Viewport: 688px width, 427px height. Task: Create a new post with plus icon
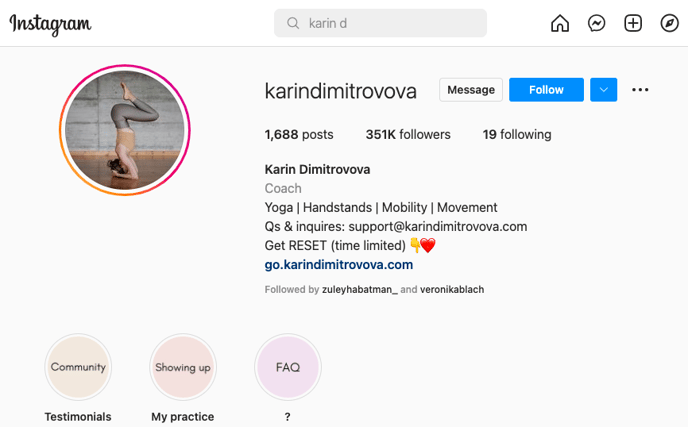click(x=633, y=23)
